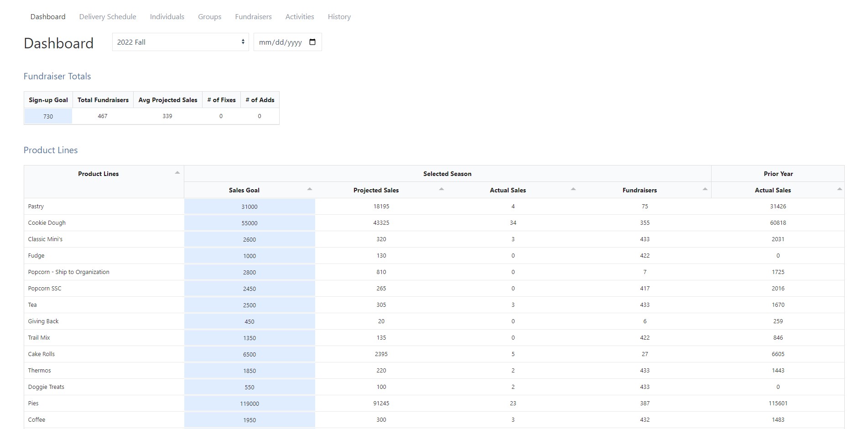Select the Cake Rolls row label
The width and height of the screenshot is (868, 429).
(42, 354)
